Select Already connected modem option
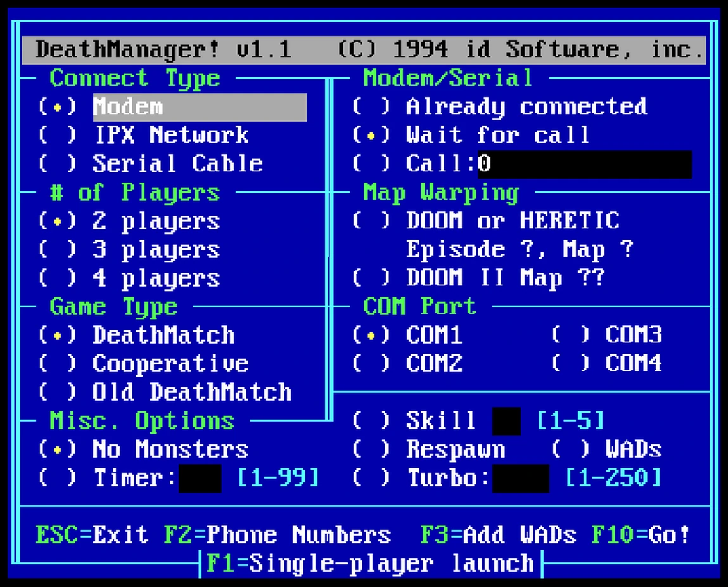The image size is (728, 587). tap(499, 106)
